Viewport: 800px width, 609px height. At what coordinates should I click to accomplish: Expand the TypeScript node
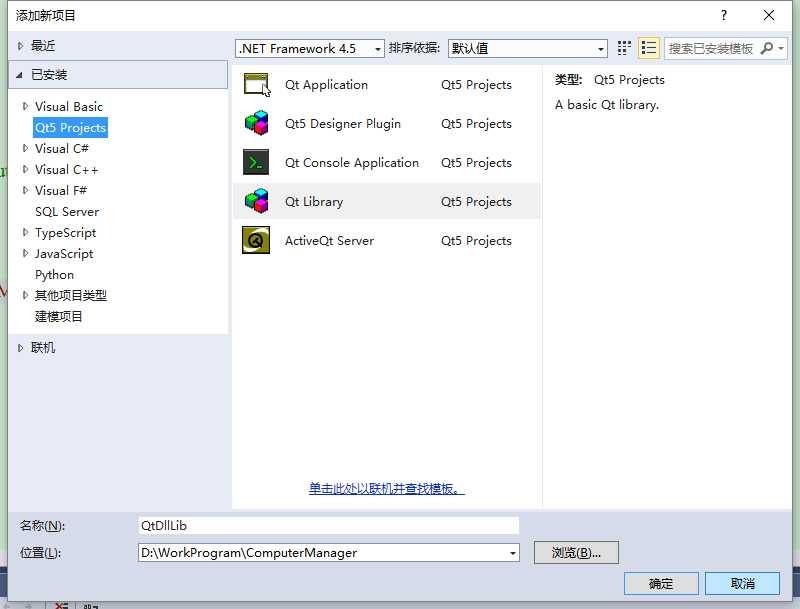(25, 233)
